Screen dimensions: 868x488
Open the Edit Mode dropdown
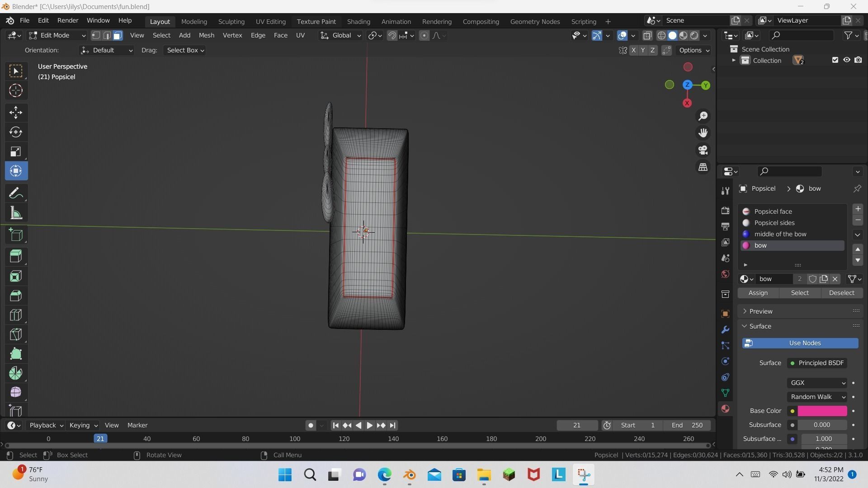[57, 35]
